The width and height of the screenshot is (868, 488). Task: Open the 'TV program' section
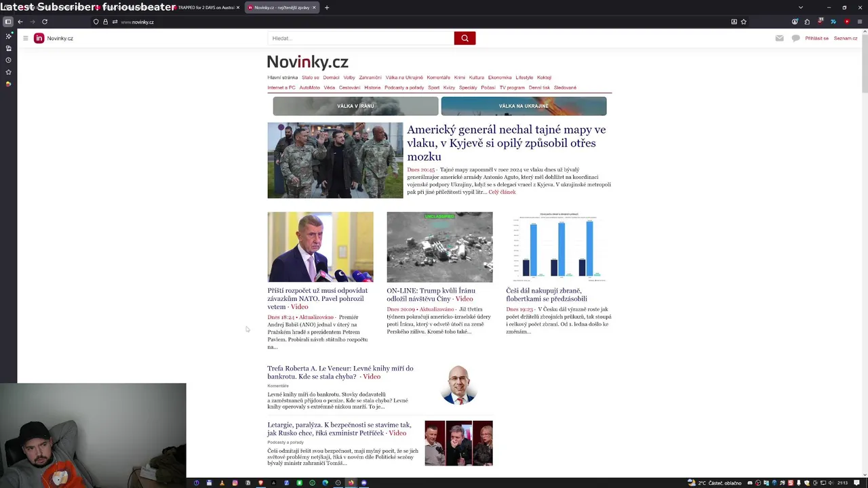[512, 87]
